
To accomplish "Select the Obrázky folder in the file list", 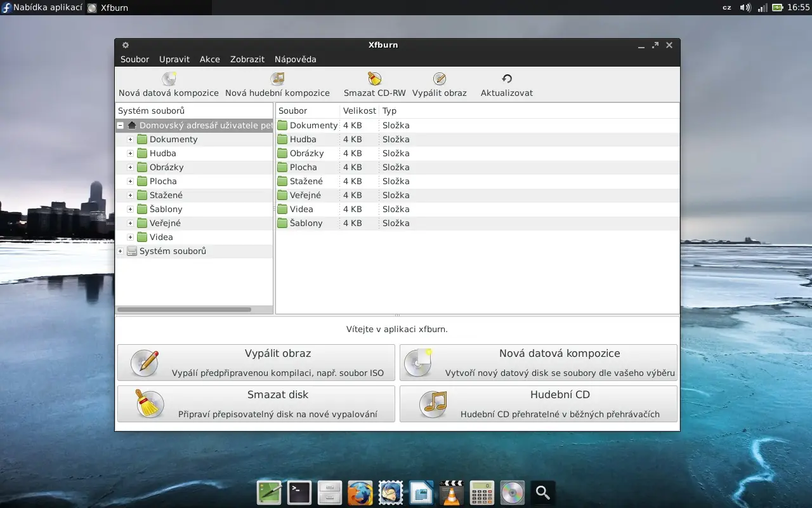I will (306, 153).
